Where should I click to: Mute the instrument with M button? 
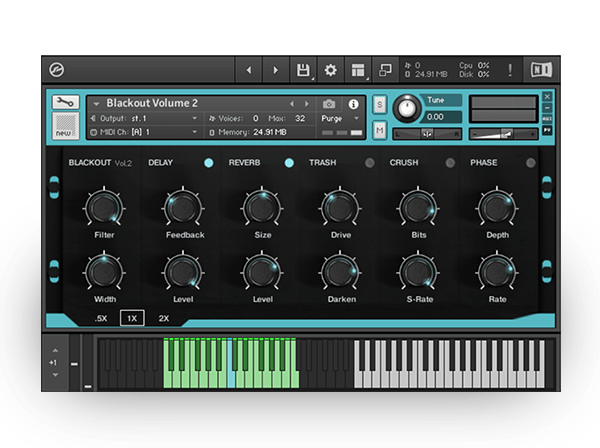(379, 130)
